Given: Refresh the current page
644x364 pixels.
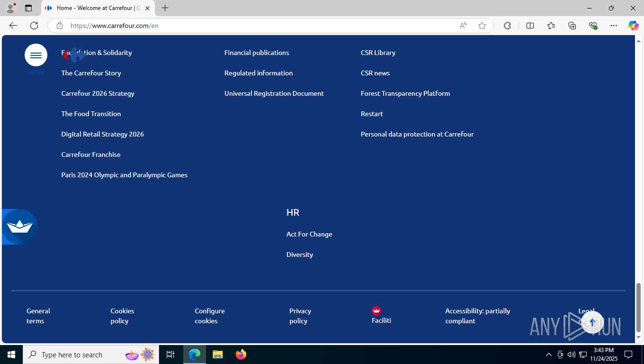Looking at the screenshot, I should point(34,26).
